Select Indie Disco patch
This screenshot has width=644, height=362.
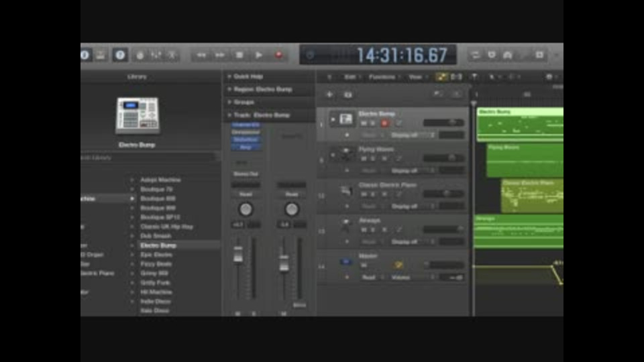[x=155, y=301]
